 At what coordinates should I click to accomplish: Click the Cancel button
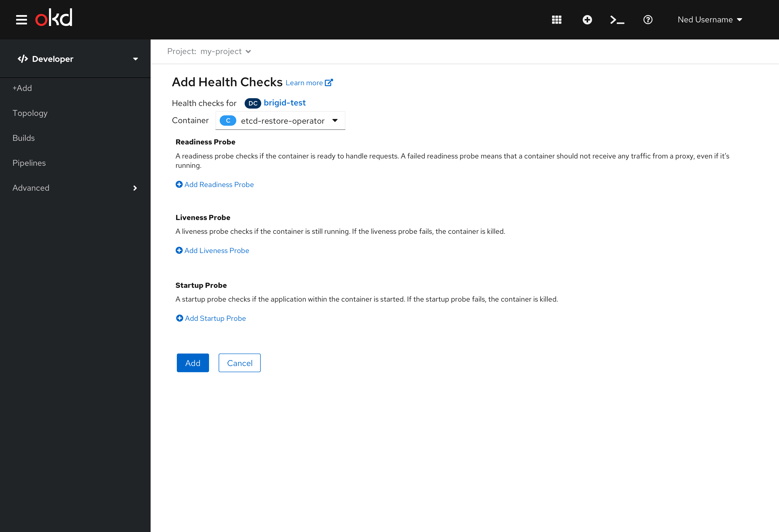click(239, 363)
